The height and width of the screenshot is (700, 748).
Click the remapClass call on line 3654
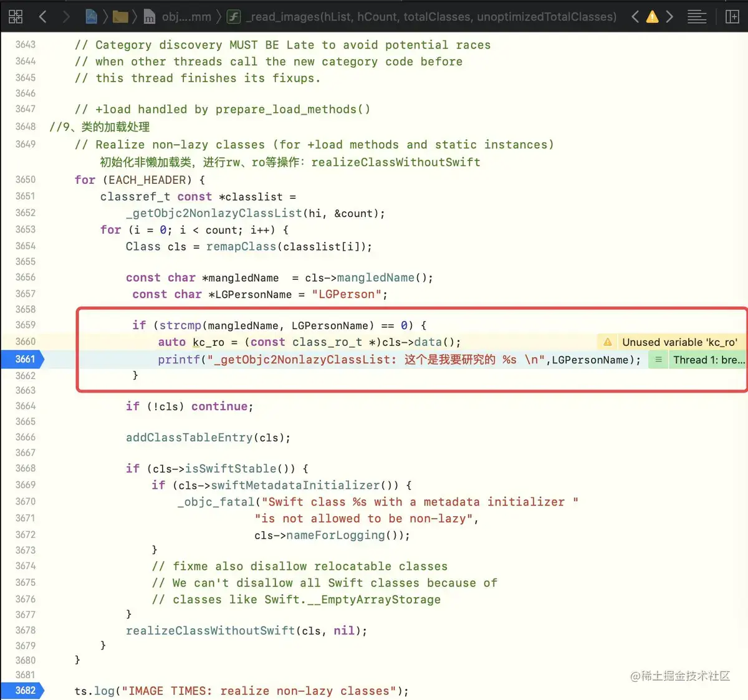(241, 246)
